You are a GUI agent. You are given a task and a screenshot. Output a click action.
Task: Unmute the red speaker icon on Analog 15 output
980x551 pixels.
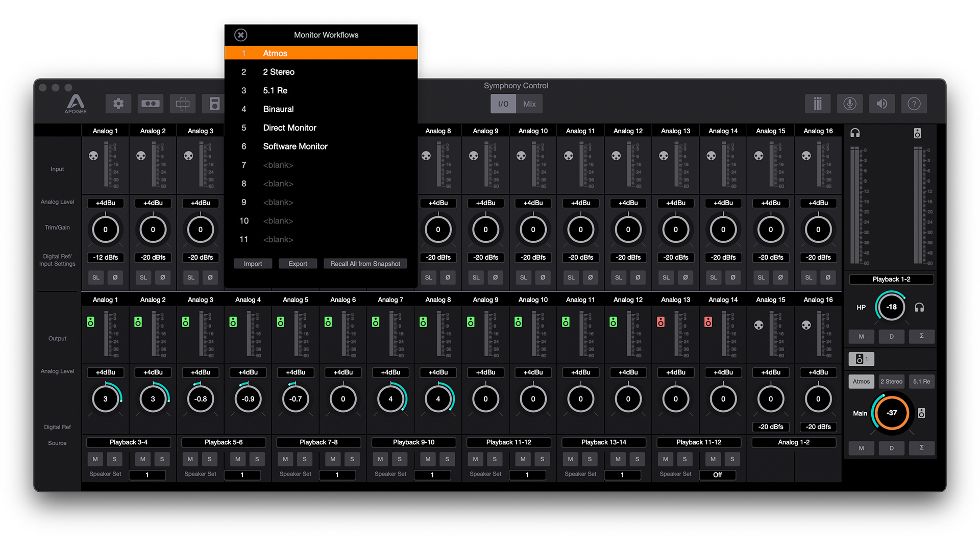(x=708, y=322)
